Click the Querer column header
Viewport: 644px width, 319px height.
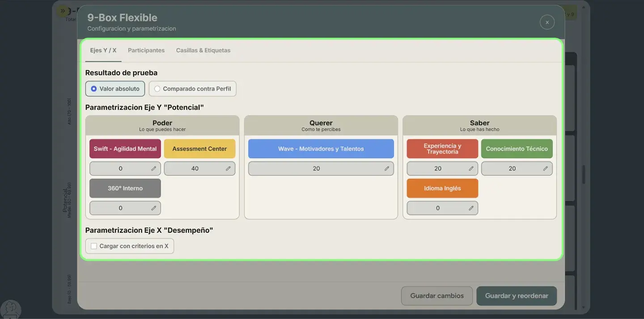pos(321,125)
